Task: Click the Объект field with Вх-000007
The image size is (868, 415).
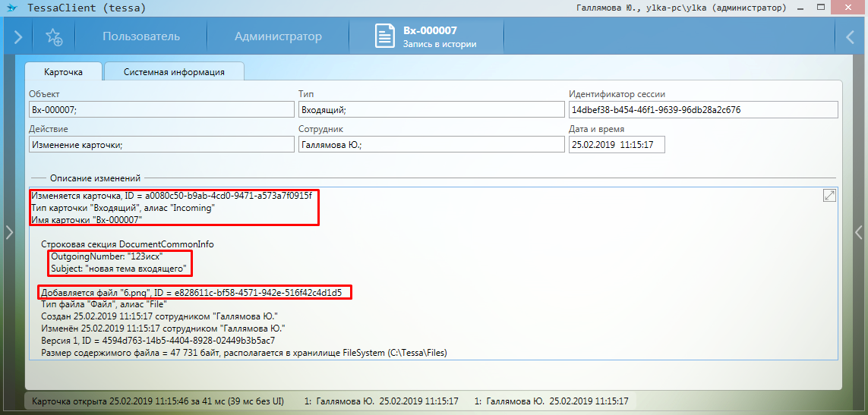Action: (x=161, y=110)
